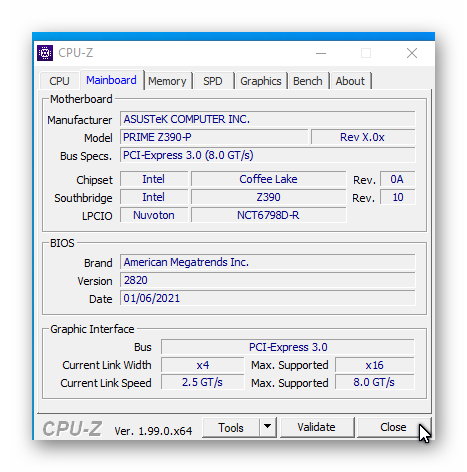The width and height of the screenshot is (467, 472).
Task: Click the Z390 southbridge value
Action: click(x=268, y=197)
